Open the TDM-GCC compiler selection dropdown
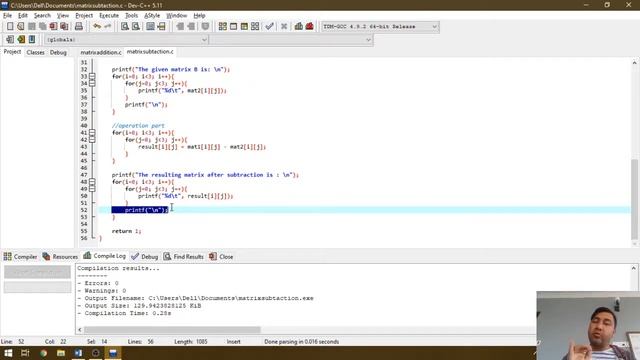Viewport: 640px width, 360px height. coord(380,27)
